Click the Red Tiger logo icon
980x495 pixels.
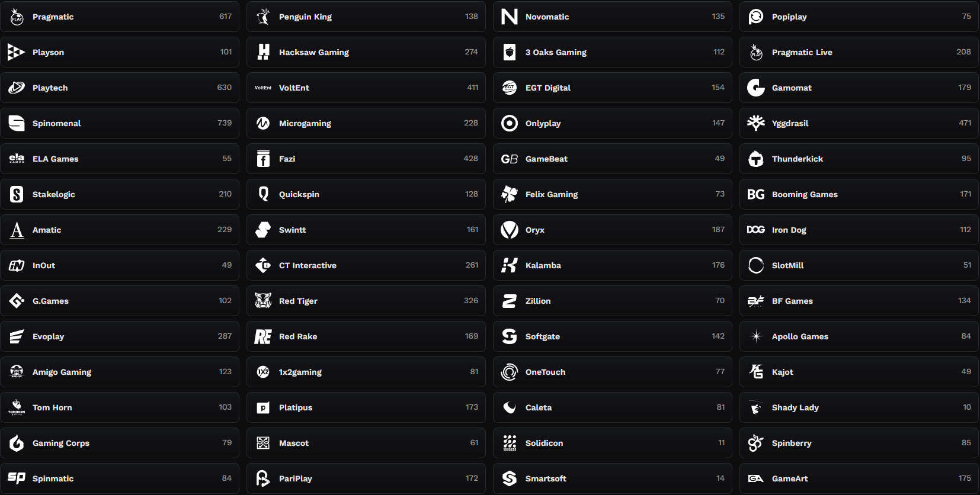pos(263,301)
